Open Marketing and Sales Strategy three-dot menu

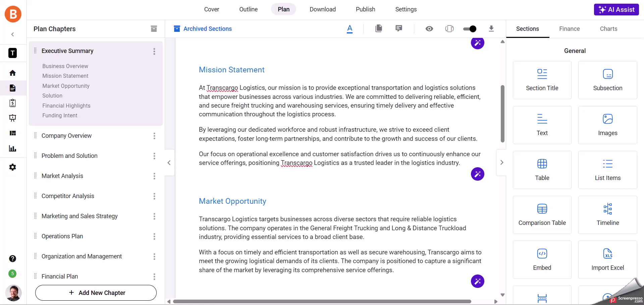(x=154, y=216)
